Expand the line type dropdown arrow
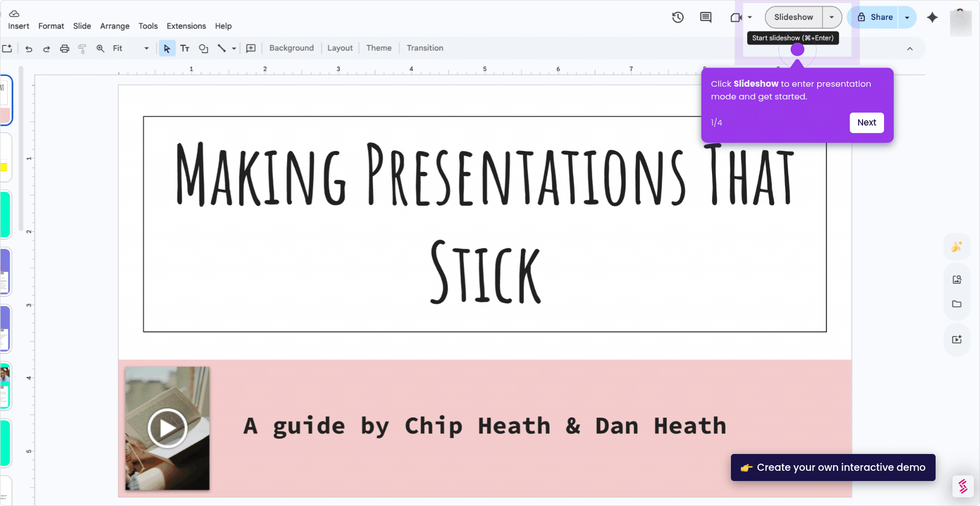This screenshot has height=506, width=980. tap(234, 48)
